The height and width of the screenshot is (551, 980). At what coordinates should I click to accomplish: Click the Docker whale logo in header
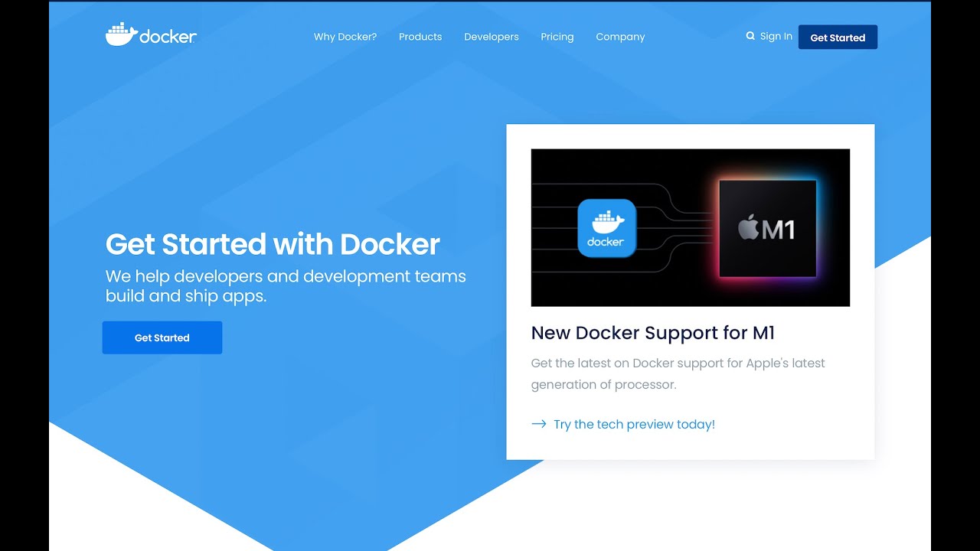coord(151,35)
